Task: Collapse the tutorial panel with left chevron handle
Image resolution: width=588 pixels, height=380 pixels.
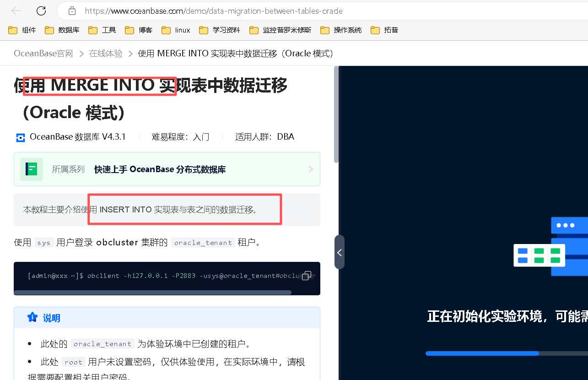Action: tap(340, 252)
